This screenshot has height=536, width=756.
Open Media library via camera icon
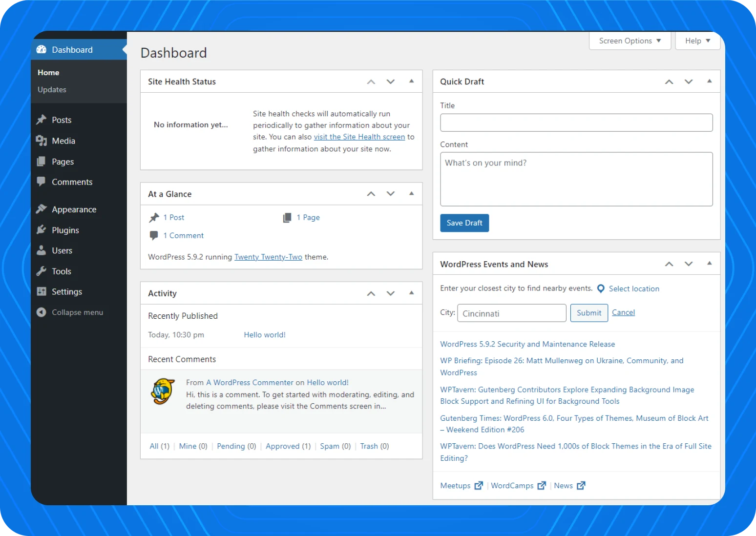click(x=41, y=141)
